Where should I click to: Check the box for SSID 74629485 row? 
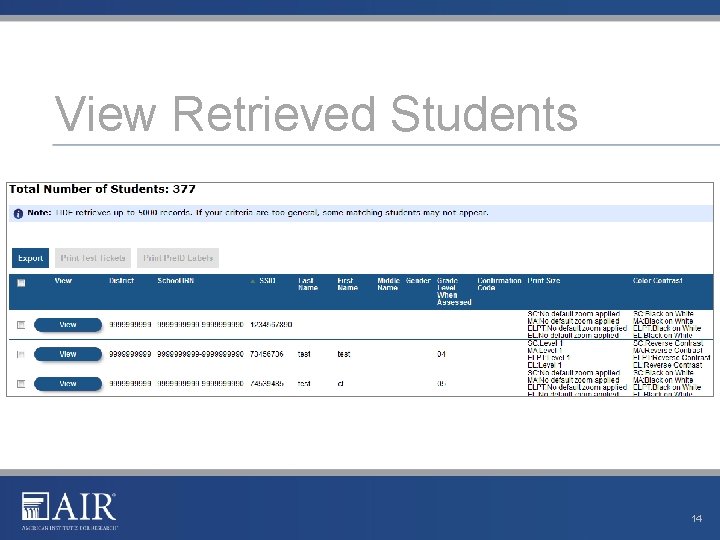pyautogui.click(x=21, y=383)
